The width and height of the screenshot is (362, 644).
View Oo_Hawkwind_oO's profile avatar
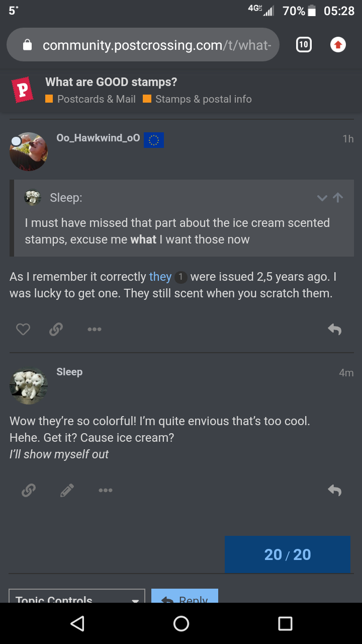coord(29,151)
